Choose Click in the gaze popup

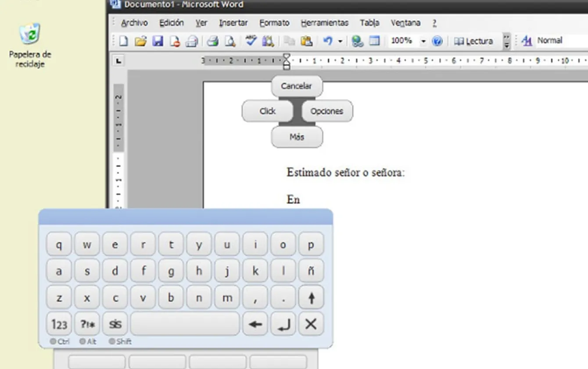(x=267, y=111)
